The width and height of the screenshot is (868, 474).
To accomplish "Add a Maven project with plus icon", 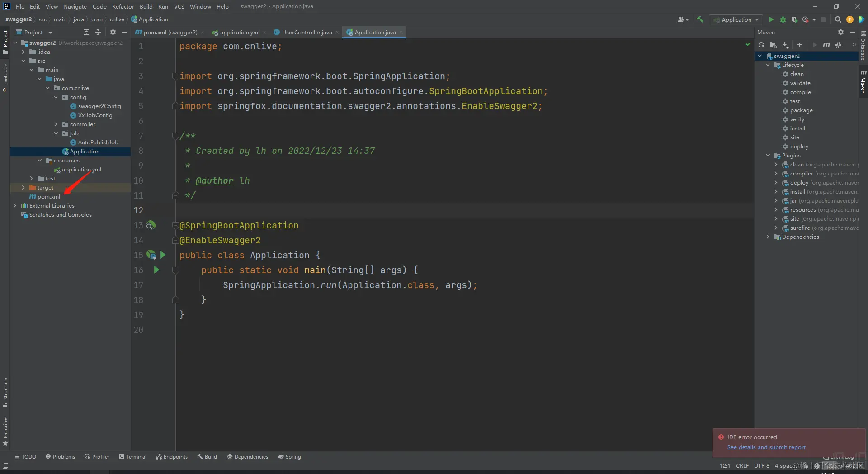I will click(x=800, y=45).
